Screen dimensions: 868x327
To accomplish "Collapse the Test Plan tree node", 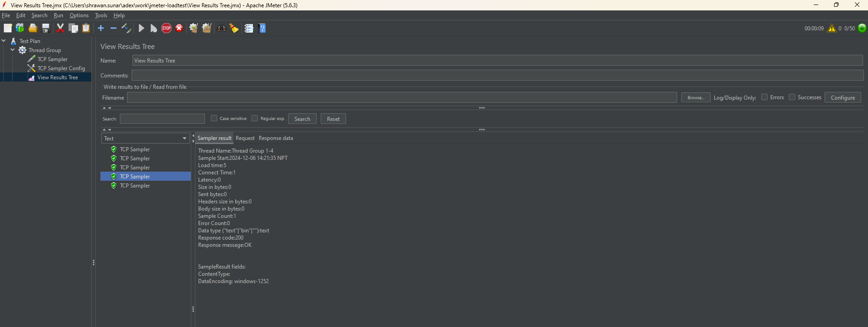I will 4,41.
